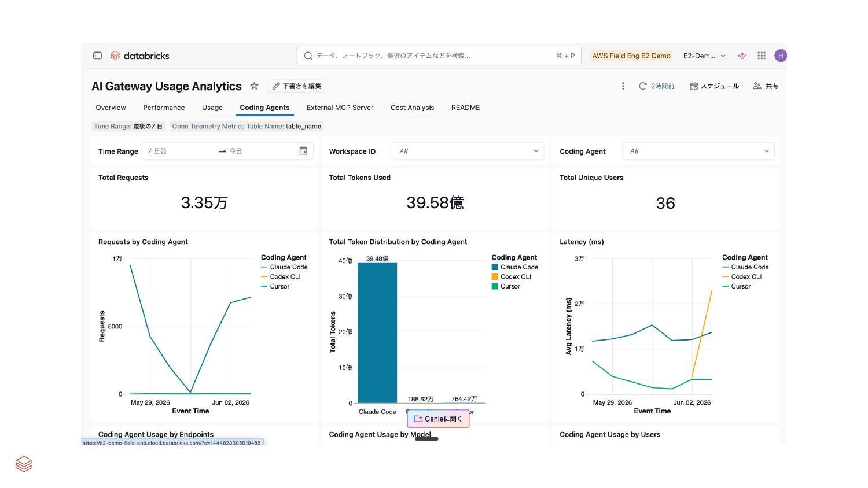868x488 pixels.
Task: Click the Databricks logo
Action: (140, 56)
